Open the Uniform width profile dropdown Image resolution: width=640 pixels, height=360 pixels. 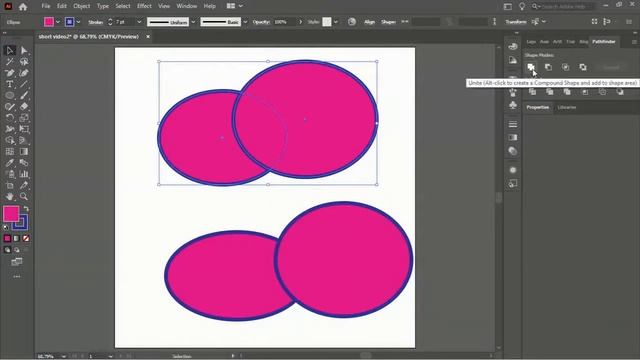[x=193, y=22]
